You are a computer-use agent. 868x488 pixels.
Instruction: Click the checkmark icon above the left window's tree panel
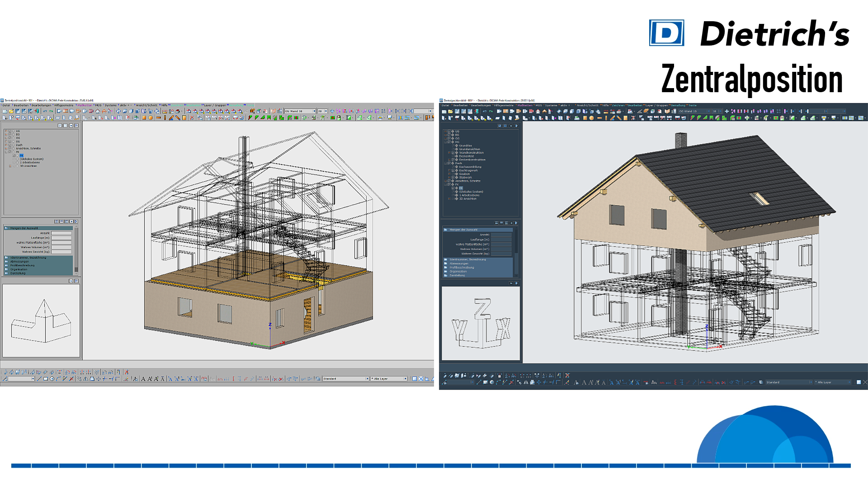[x=60, y=125]
